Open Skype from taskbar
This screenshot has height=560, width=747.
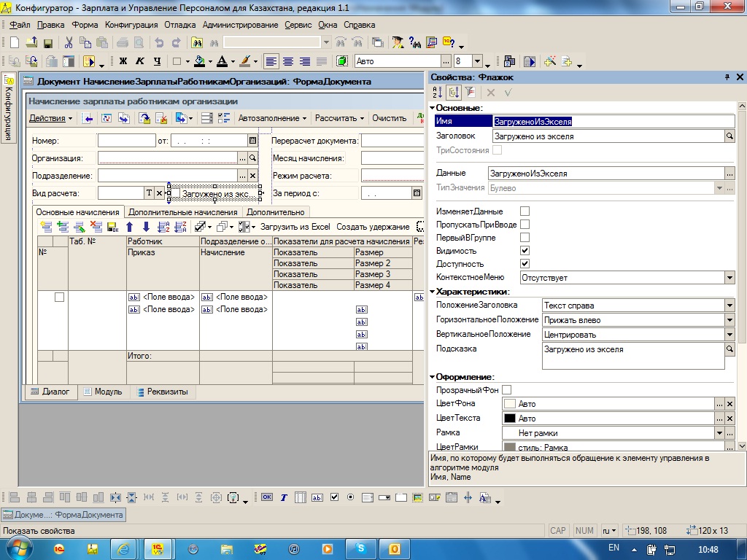point(361,550)
